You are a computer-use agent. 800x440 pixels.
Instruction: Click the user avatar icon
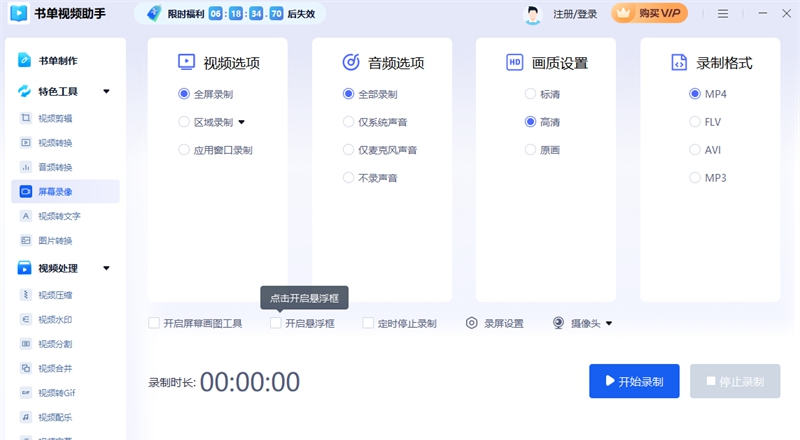[x=533, y=15]
